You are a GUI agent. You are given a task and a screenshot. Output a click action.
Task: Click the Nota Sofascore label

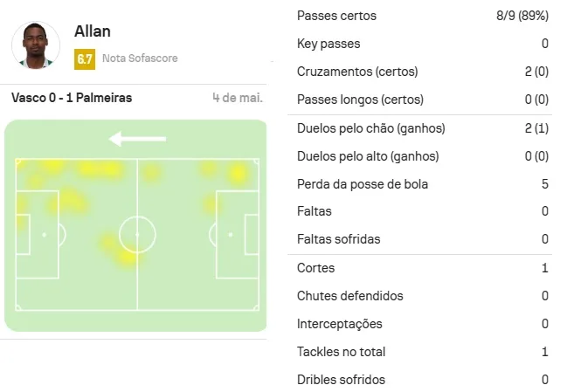pos(140,59)
